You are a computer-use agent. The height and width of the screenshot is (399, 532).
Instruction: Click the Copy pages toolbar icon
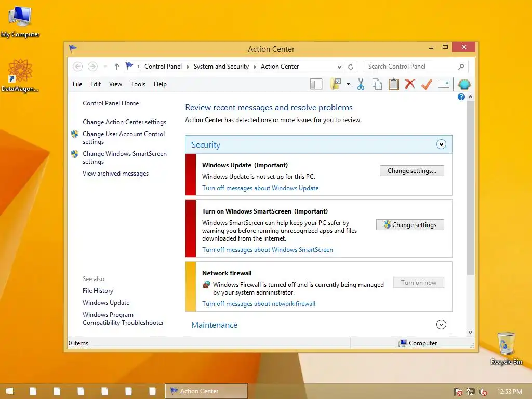point(377,84)
